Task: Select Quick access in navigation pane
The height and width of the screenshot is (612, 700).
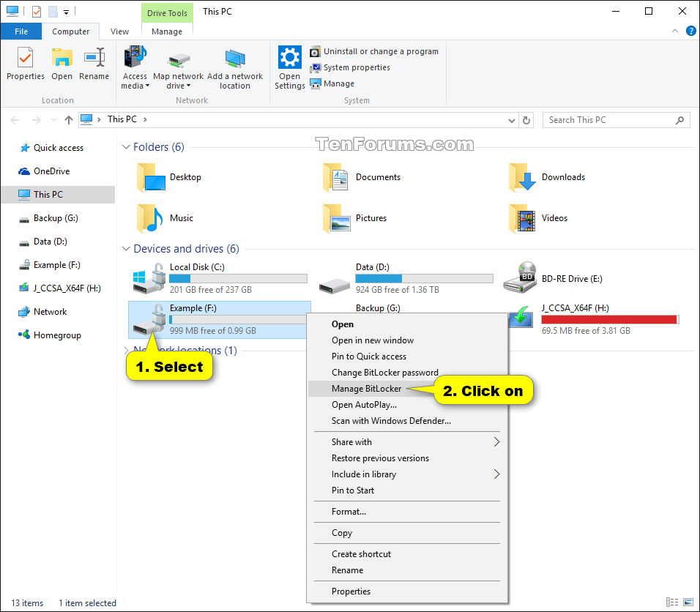Action: click(58, 148)
